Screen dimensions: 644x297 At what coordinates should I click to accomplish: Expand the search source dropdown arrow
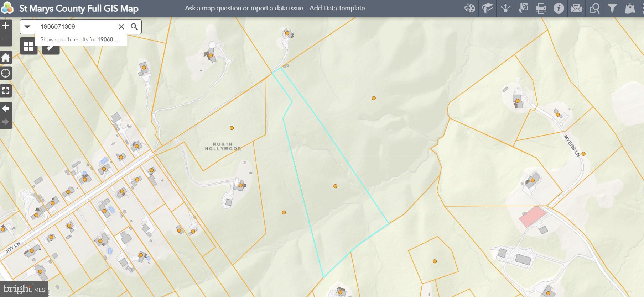[27, 27]
